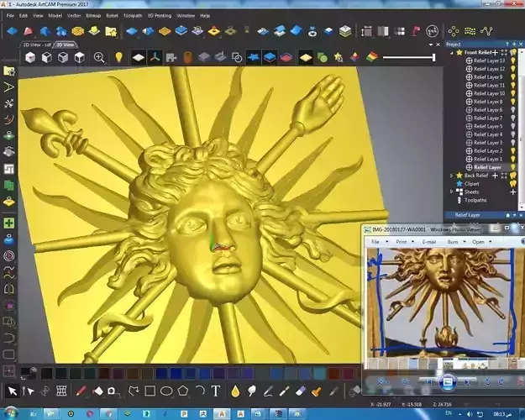Select the Text tool (T)
Viewport: 525px width, 420px height.
tap(216, 391)
